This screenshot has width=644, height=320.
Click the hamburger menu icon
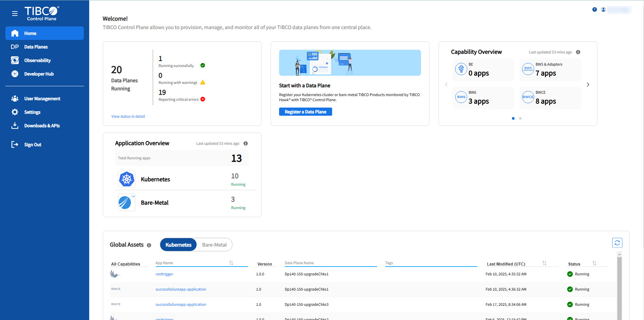[x=15, y=14]
